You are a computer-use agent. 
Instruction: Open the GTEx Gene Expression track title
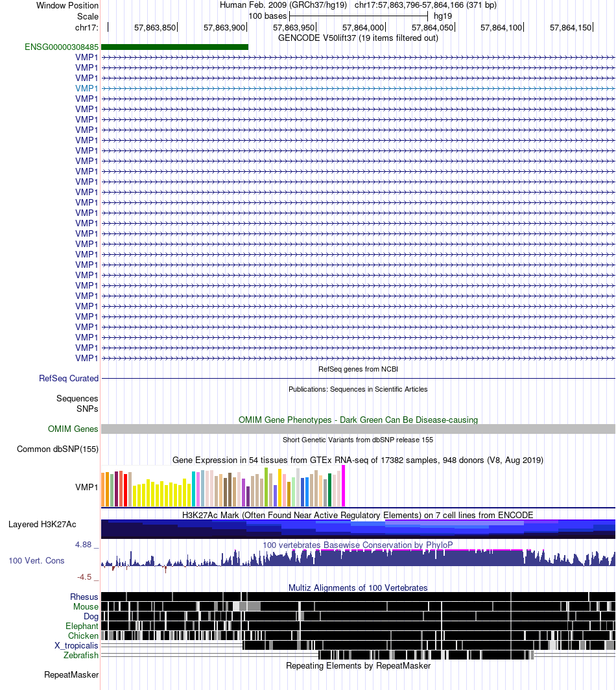pyautogui.click(x=358, y=460)
